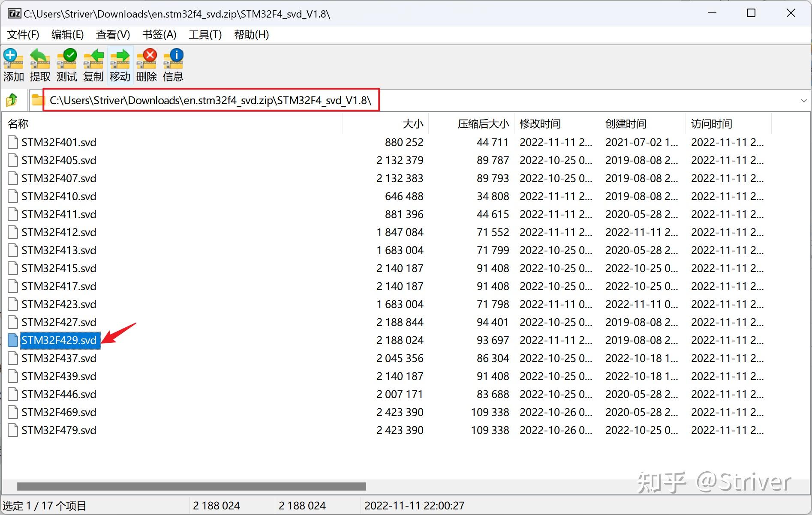Sort by Packed Size (压缩后大小) column
Screen dimensions: 812x515
(x=472, y=124)
